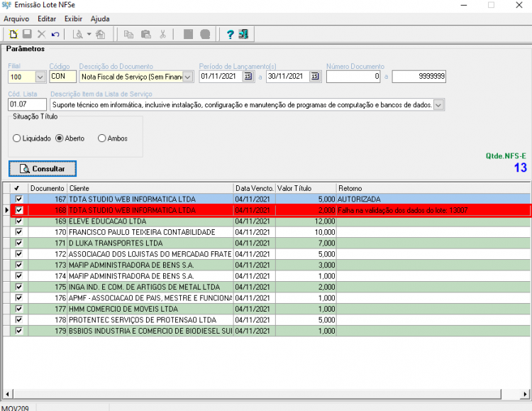Click the blue Help question mark icon
Viewport: 532px width, 411px height.
[230, 34]
